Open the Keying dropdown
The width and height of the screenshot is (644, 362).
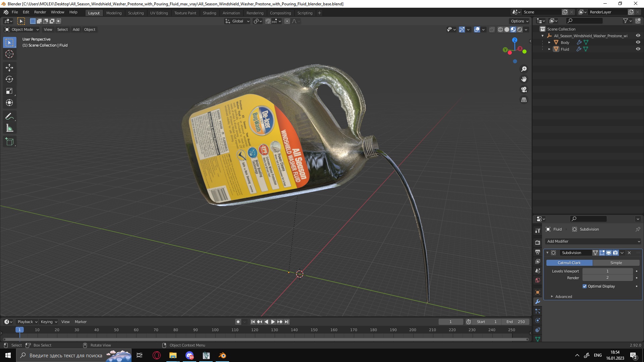click(x=49, y=322)
